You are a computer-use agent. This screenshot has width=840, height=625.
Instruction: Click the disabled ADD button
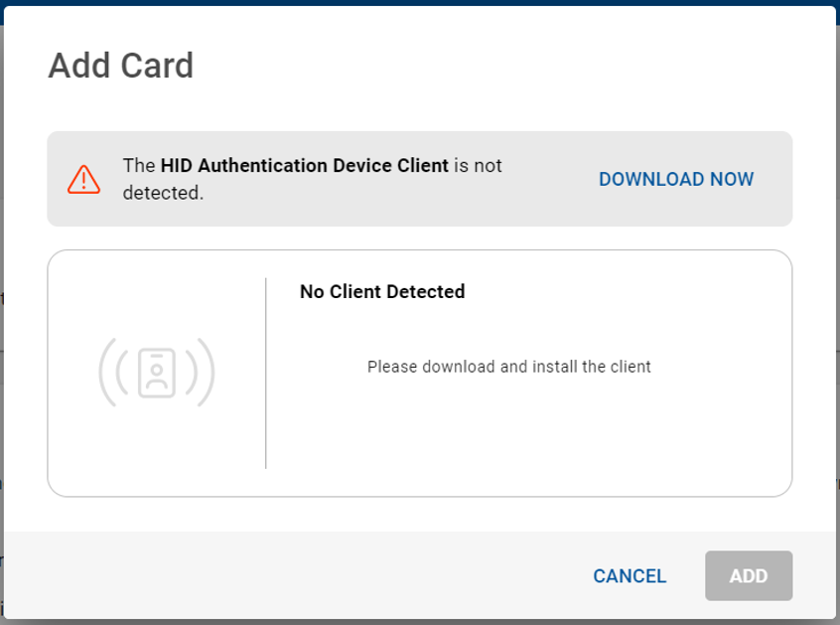(x=749, y=575)
